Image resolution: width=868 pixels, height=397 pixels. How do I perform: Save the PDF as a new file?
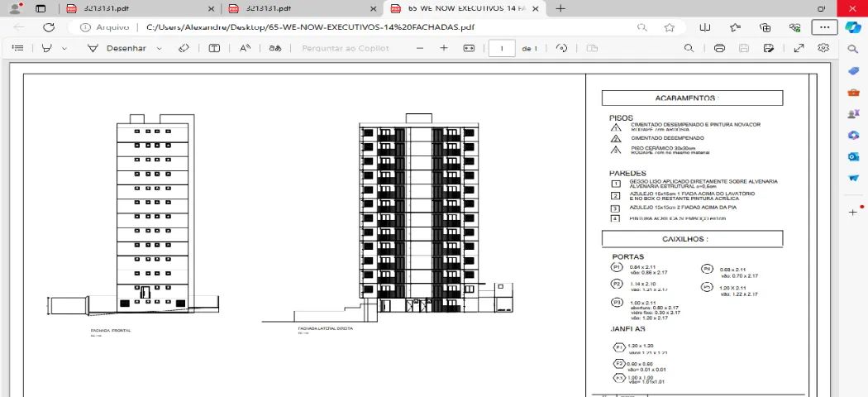768,48
